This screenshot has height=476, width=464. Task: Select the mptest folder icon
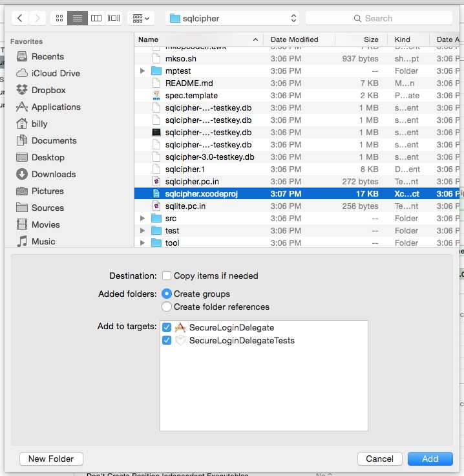pos(156,70)
